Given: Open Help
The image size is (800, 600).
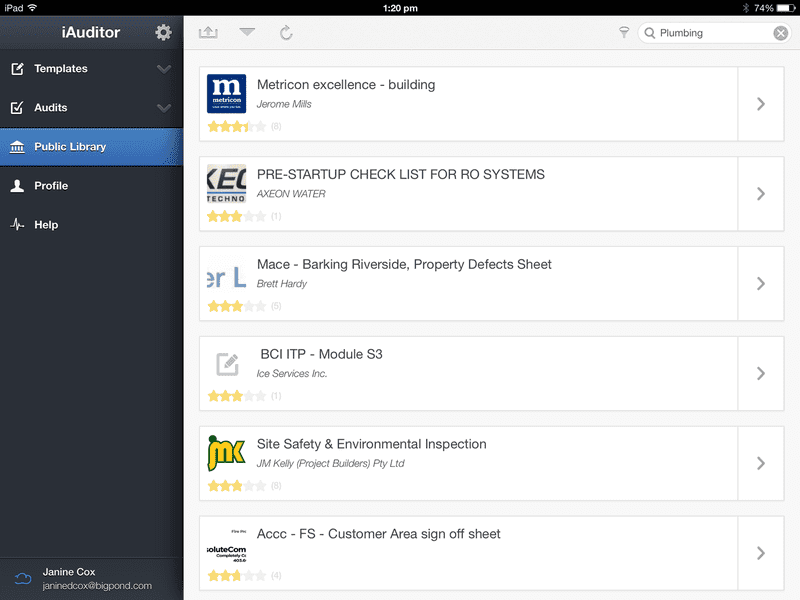Looking at the screenshot, I should click(x=91, y=224).
